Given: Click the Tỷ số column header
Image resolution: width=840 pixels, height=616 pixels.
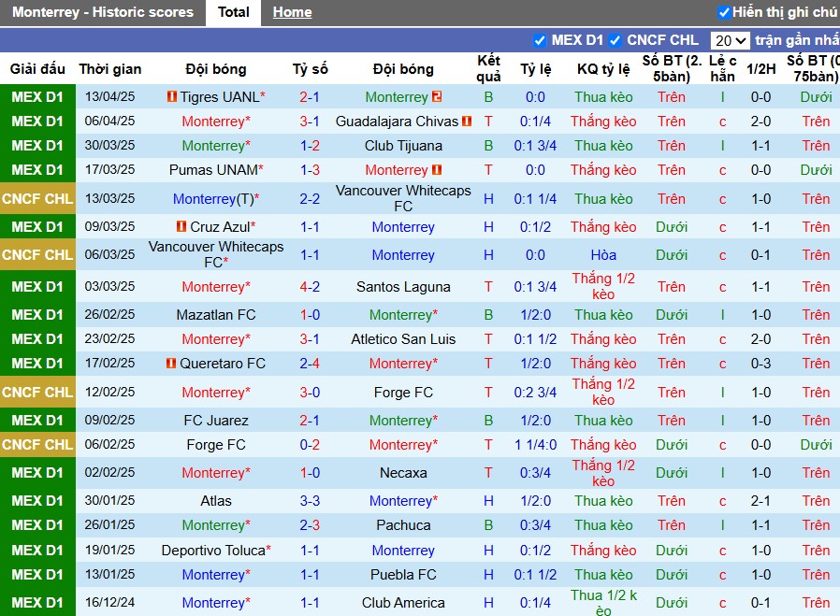Looking at the screenshot, I should tap(310, 69).
